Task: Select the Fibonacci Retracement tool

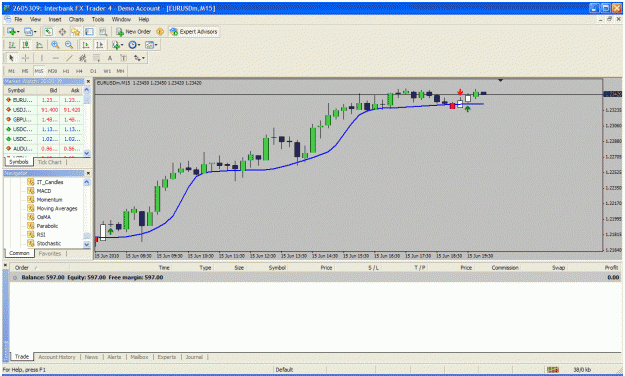Action: pos(96,58)
